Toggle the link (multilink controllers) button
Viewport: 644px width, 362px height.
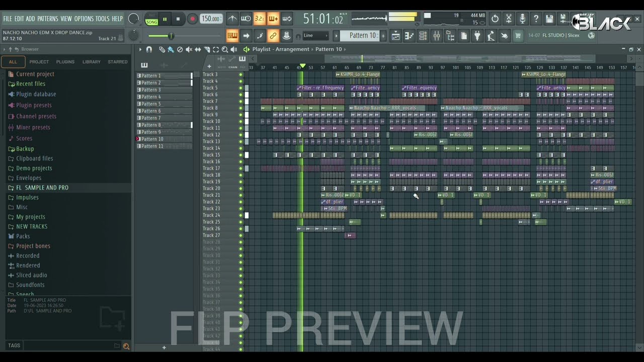coord(273,36)
